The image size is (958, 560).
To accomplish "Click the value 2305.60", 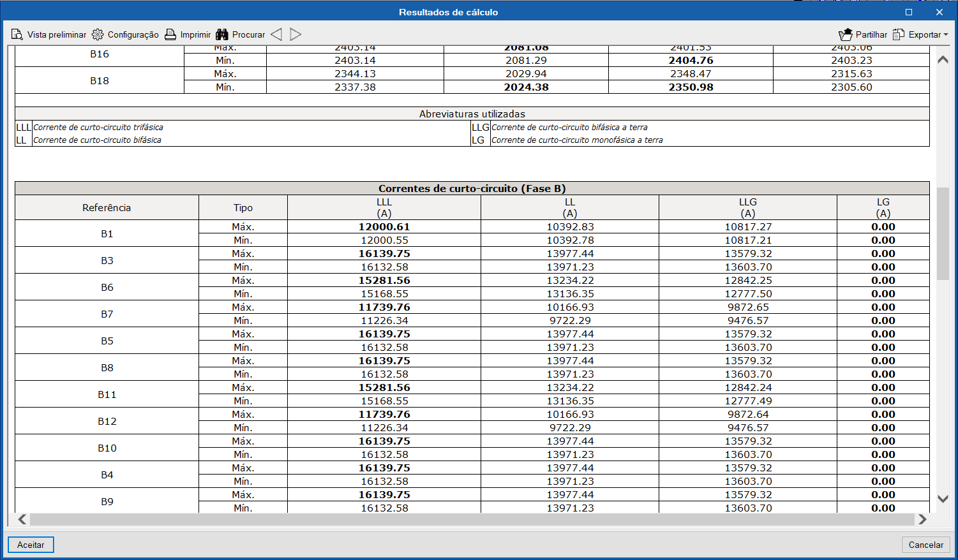I will 851,87.
